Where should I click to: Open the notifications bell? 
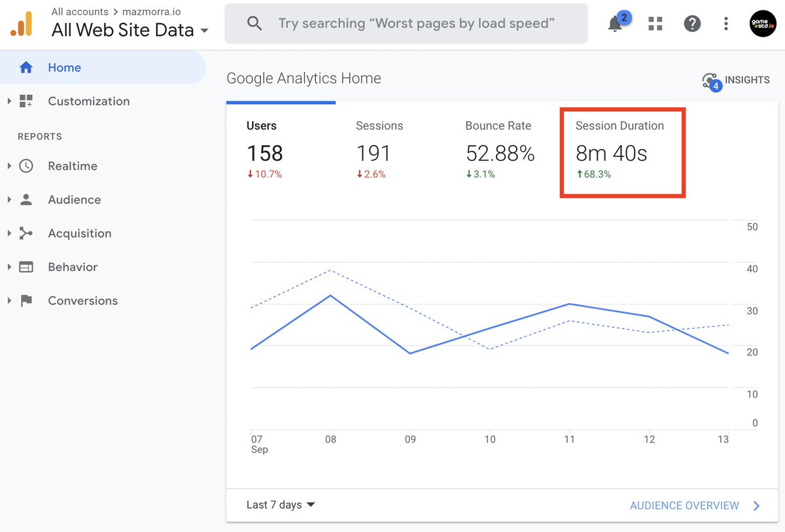click(x=615, y=24)
